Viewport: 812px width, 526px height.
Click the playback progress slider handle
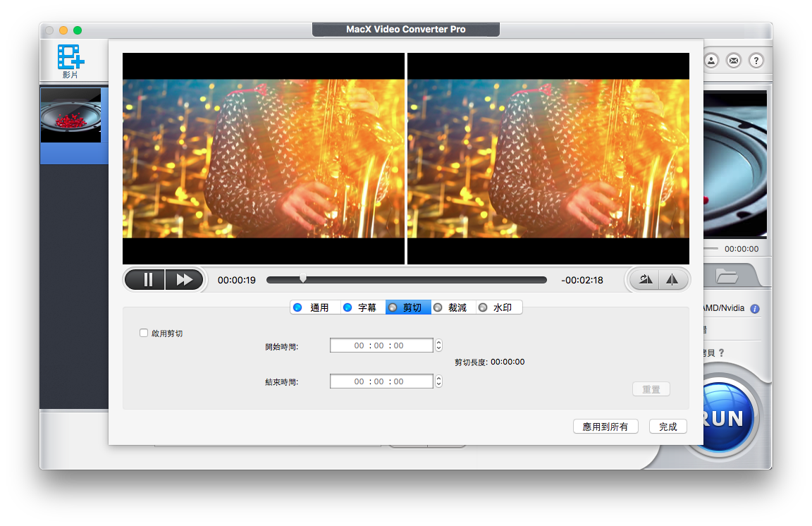(x=303, y=279)
